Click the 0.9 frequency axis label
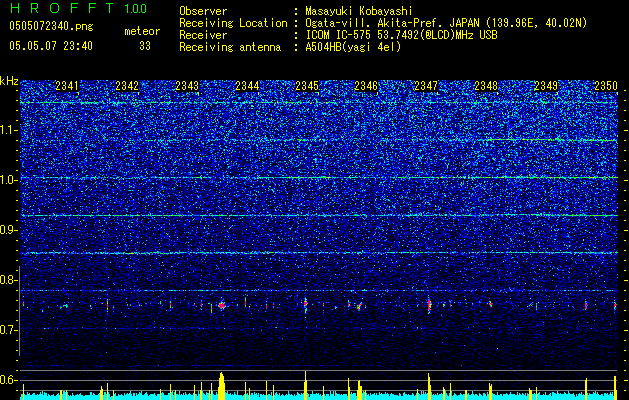 point(9,230)
